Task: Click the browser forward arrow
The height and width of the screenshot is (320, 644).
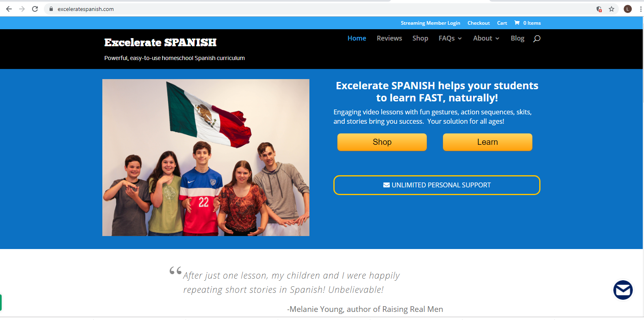Action: click(x=22, y=9)
